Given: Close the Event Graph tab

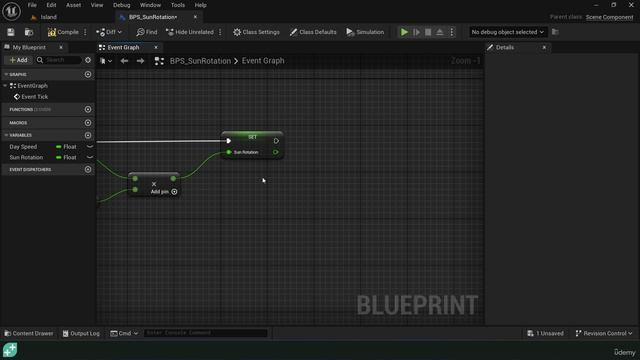Looking at the screenshot, I should [x=156, y=47].
